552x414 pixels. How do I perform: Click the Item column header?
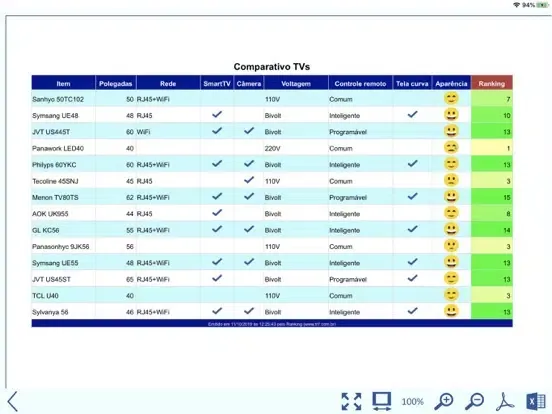(x=63, y=83)
